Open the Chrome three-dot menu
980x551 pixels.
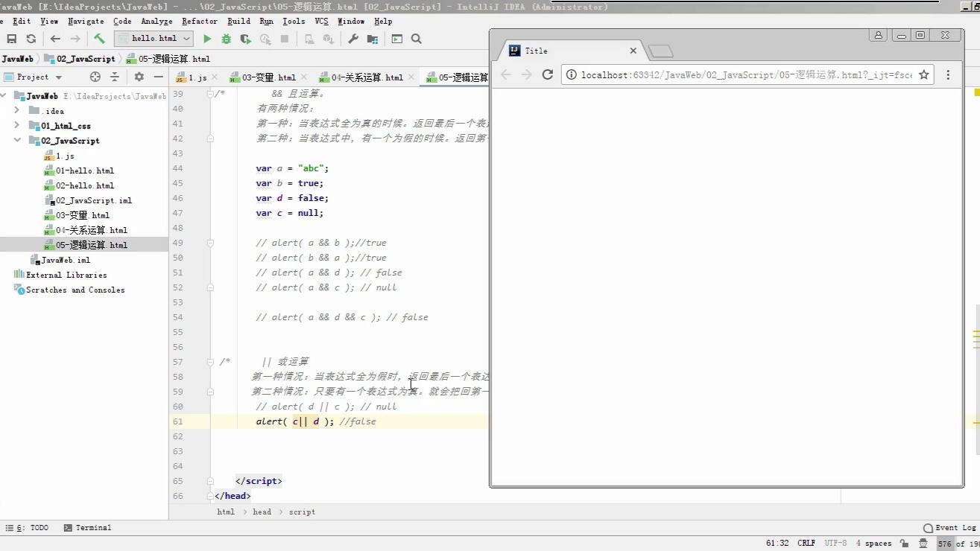pyautogui.click(x=948, y=74)
